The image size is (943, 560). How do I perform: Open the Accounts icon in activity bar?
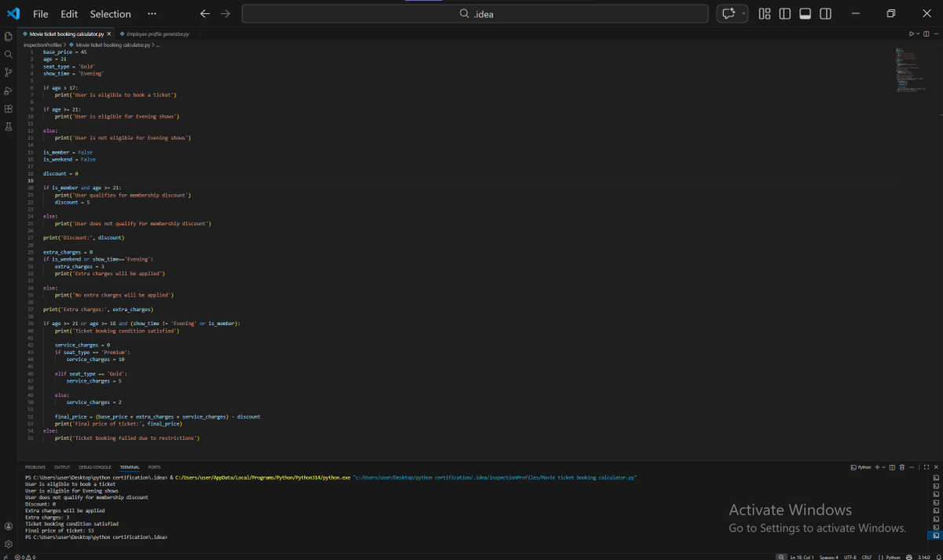[x=9, y=526]
